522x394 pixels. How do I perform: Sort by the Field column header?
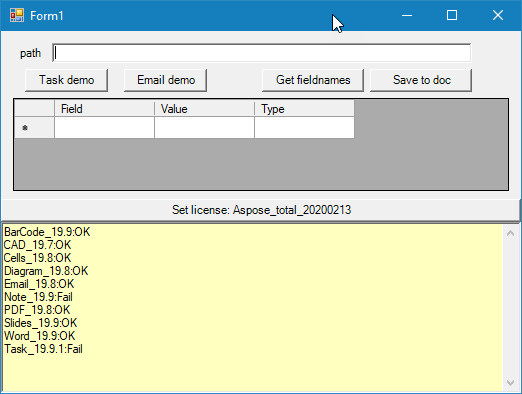coord(105,109)
